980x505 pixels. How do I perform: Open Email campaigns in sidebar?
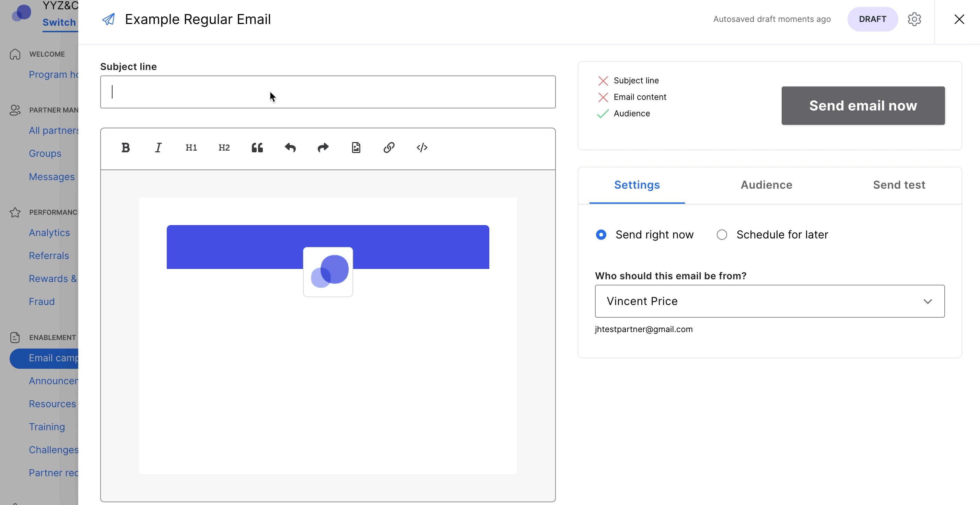click(x=44, y=358)
